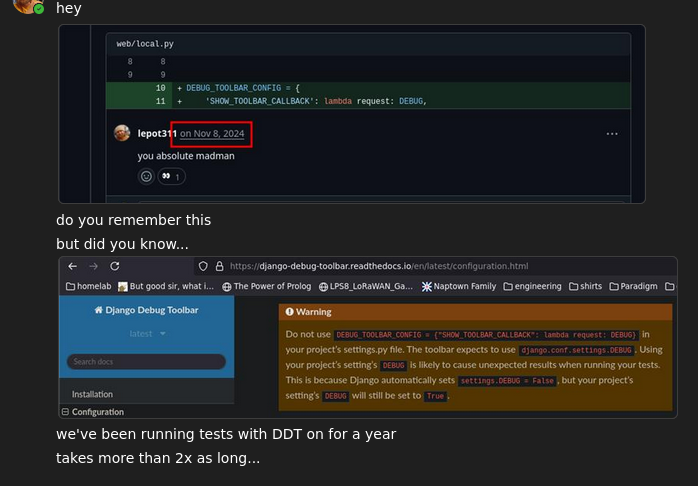Focus the Search docs field
This screenshot has height=486, width=698.
coord(146,361)
